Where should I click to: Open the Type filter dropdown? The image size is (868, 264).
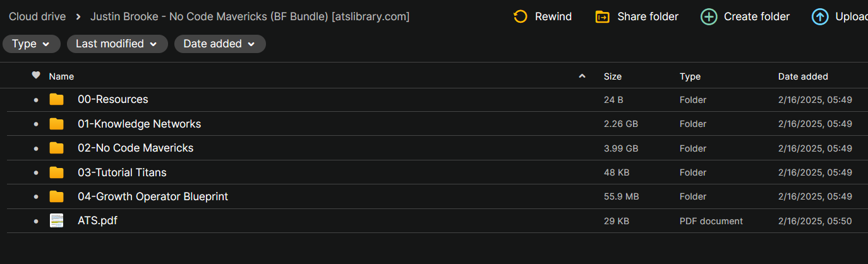click(32, 44)
